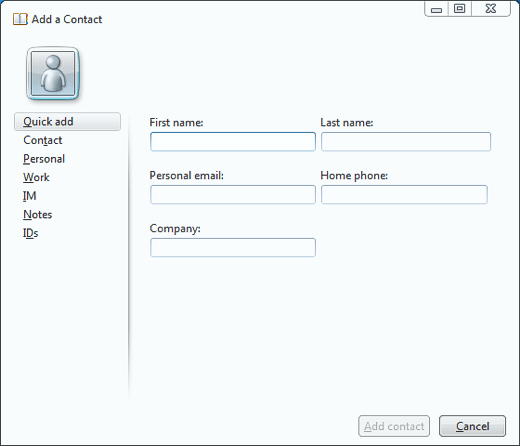520x446 pixels.
Task: Open the Contact section
Action: [43, 140]
